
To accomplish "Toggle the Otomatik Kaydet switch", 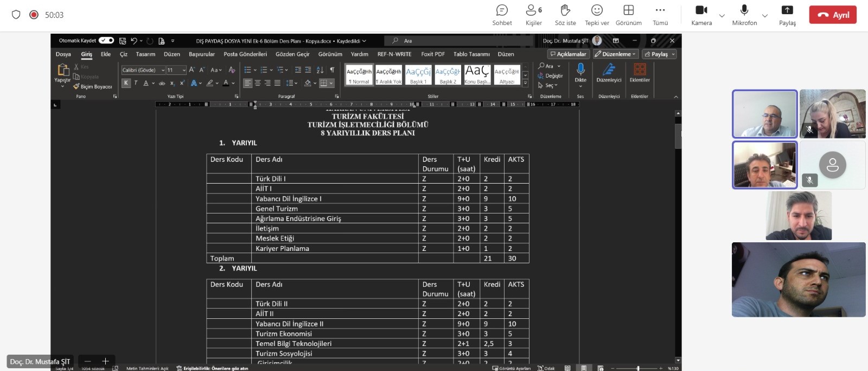I will click(106, 41).
